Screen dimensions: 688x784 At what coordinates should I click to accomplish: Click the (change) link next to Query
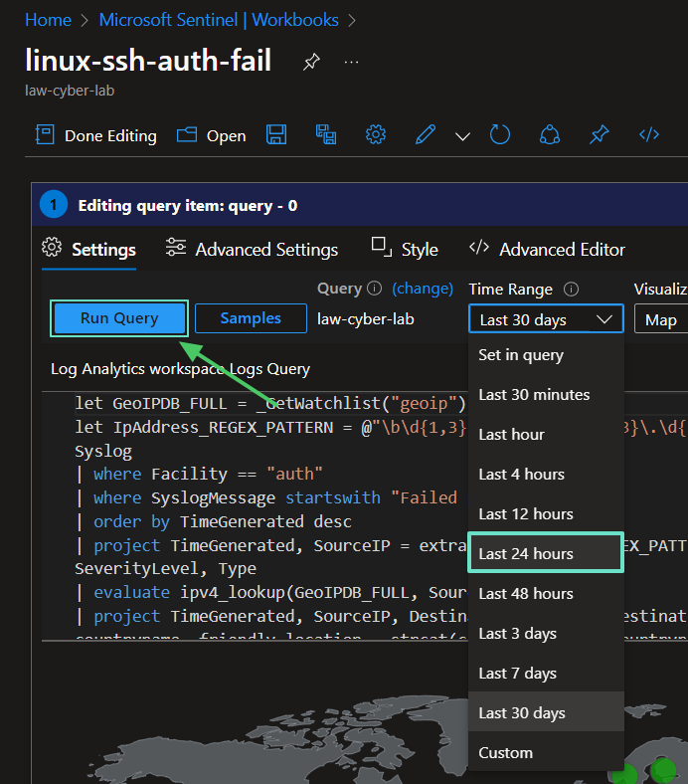(423, 289)
